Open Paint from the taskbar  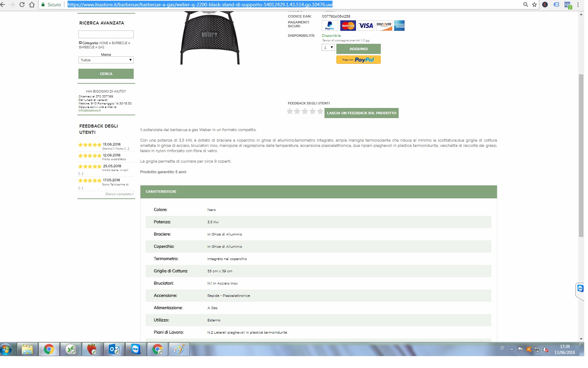179,349
